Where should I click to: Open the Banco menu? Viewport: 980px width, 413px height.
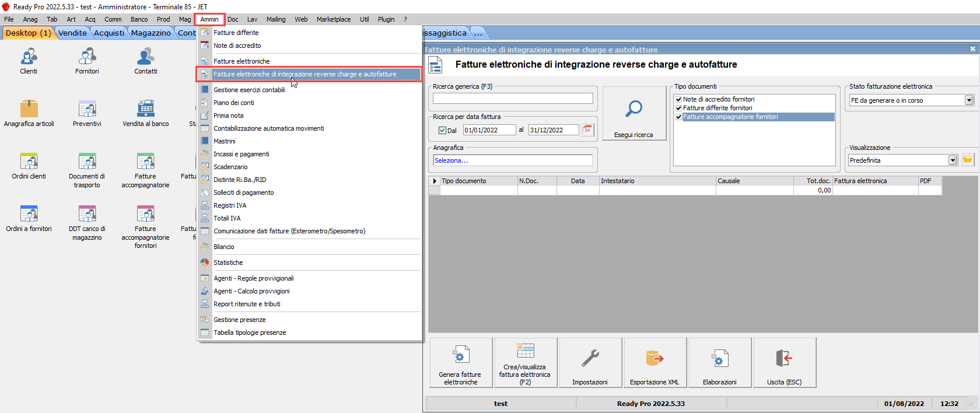click(x=139, y=19)
